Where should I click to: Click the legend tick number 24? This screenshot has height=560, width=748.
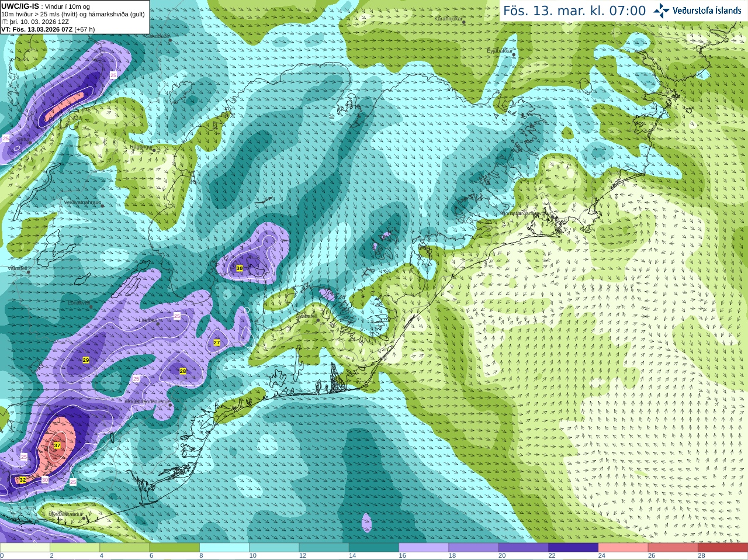click(601, 556)
